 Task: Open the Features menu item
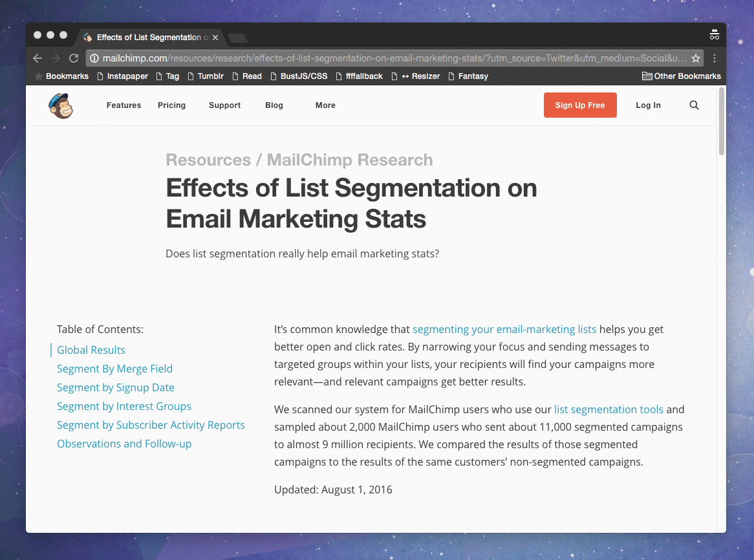tap(124, 105)
